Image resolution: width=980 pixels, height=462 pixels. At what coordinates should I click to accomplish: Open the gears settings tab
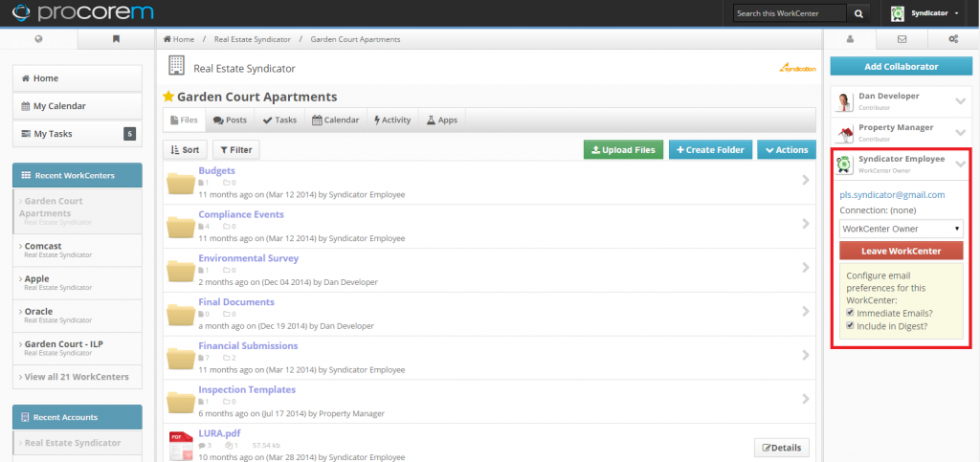[x=954, y=38]
